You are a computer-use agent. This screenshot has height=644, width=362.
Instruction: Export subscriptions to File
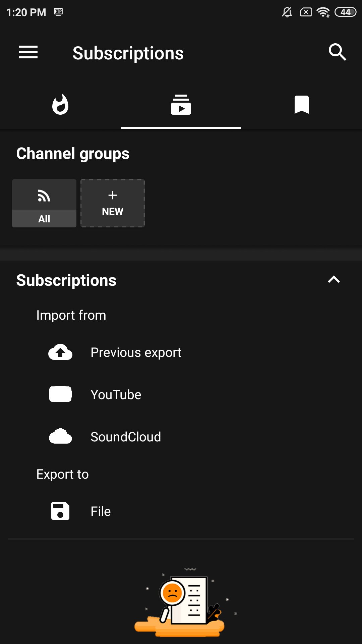[101, 512]
